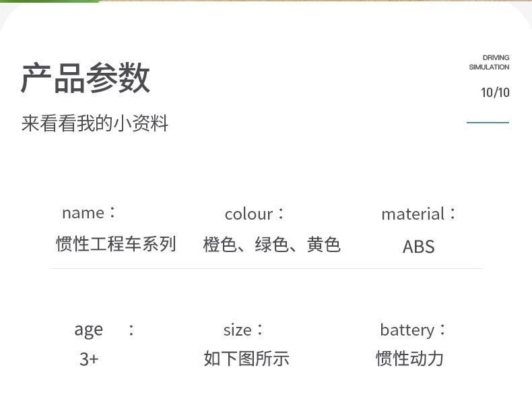Select the 惯性动力 battery value

pos(409,359)
